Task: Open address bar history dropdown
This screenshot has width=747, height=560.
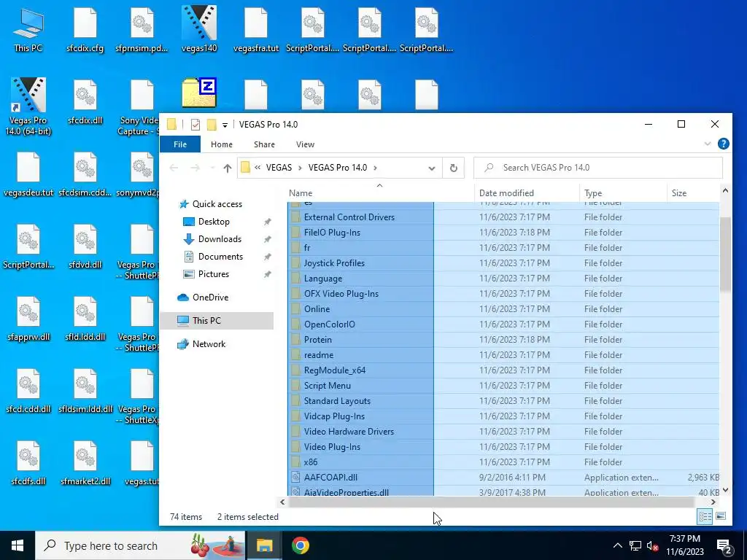Action: (x=432, y=168)
